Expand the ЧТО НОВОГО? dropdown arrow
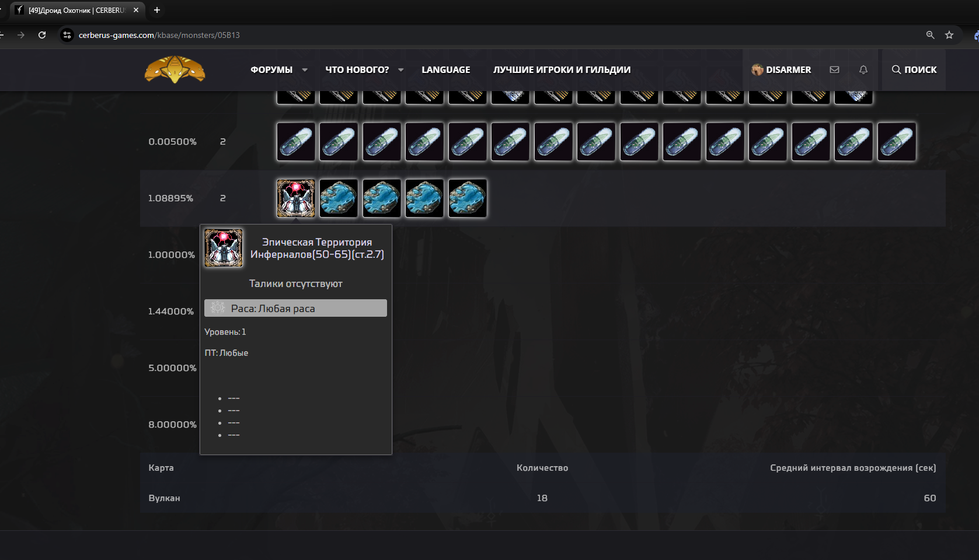 pos(401,70)
